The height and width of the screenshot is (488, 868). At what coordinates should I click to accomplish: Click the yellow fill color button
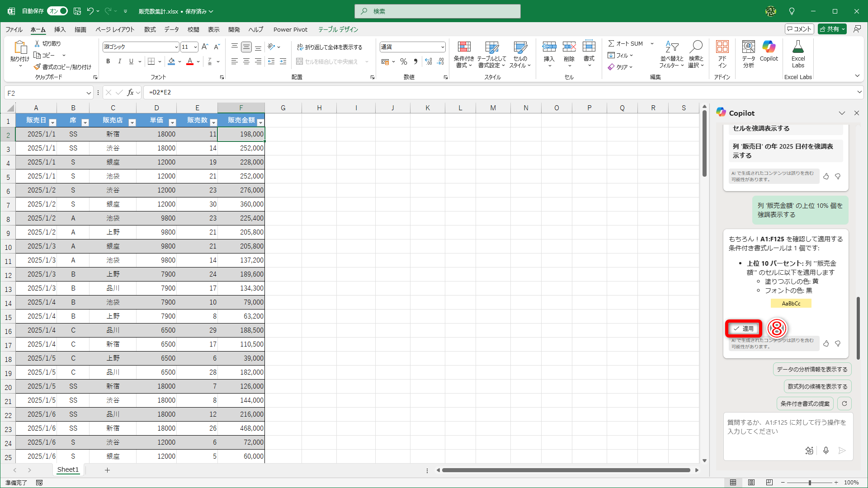[x=171, y=61]
